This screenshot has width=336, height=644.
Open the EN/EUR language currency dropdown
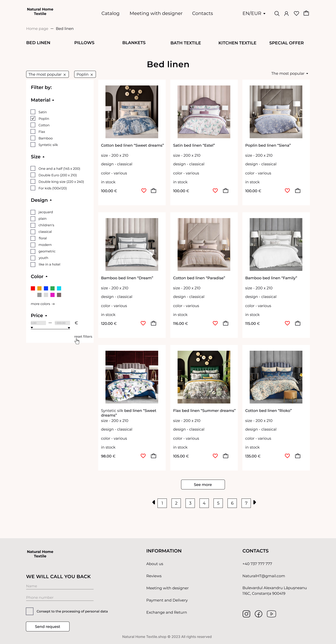click(x=254, y=14)
